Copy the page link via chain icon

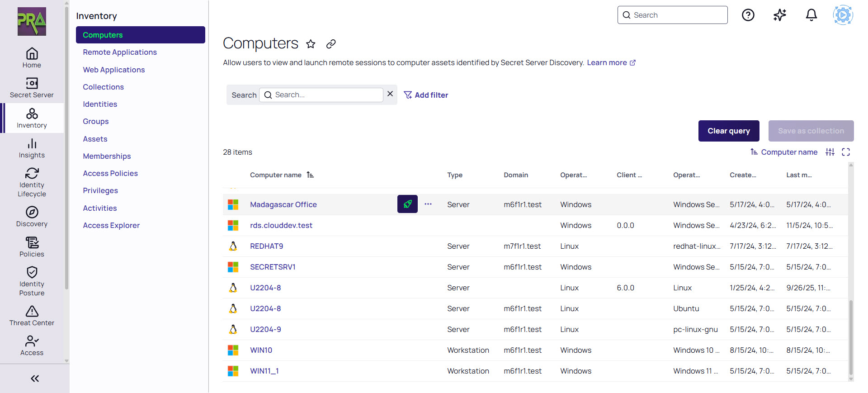coord(331,44)
